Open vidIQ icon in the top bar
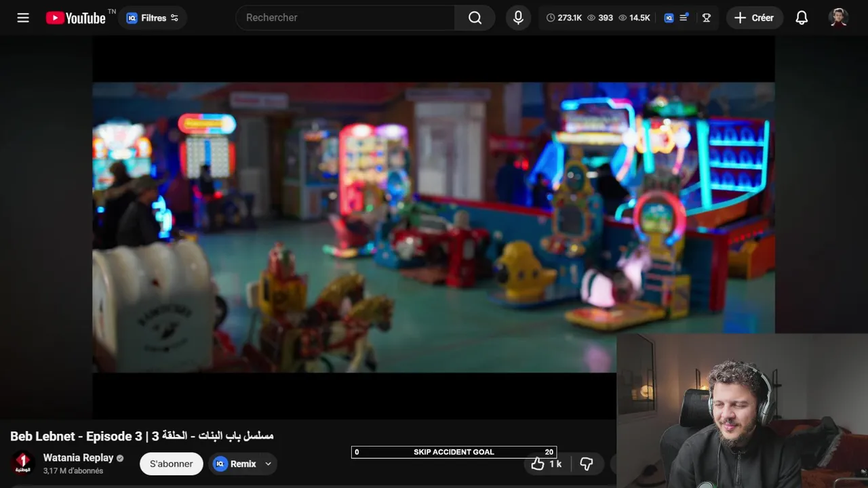 pos(669,18)
